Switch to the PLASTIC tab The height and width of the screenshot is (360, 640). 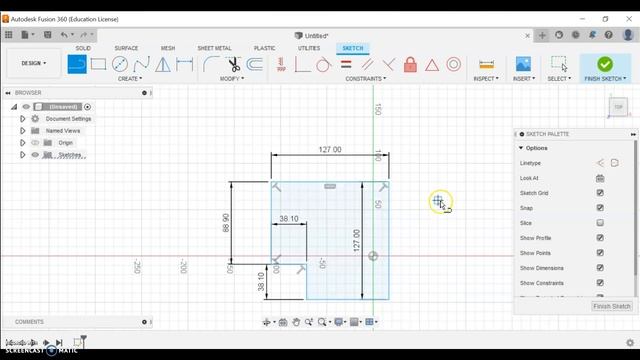264,48
